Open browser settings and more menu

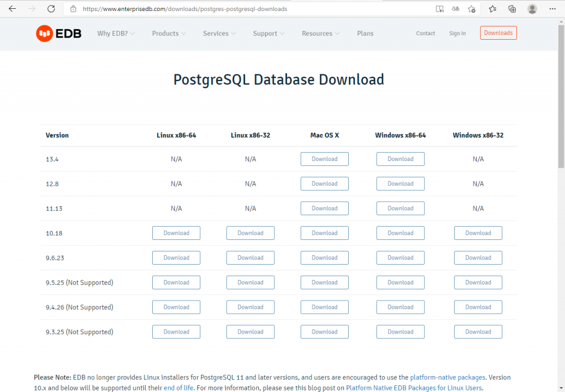coord(552,9)
